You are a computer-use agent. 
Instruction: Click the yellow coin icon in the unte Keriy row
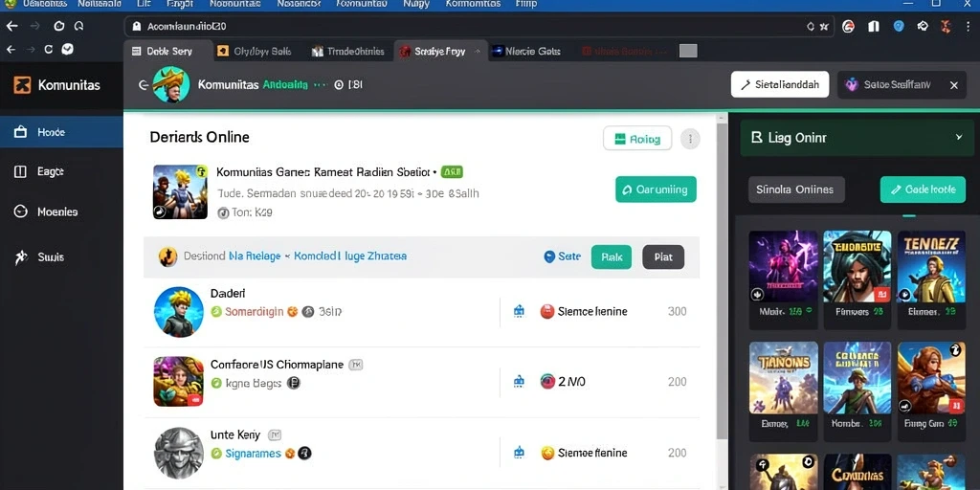click(548, 453)
